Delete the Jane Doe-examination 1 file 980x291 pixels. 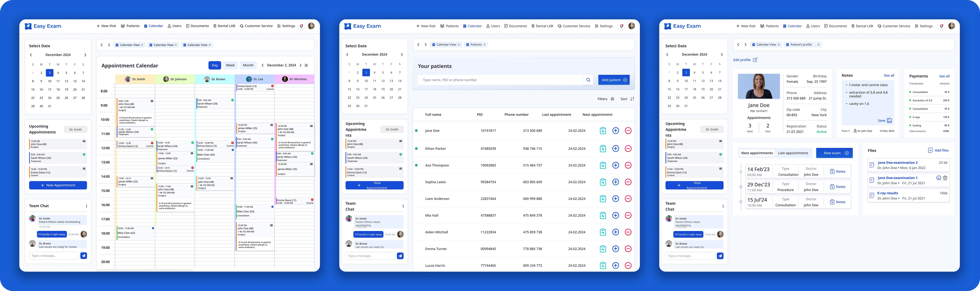tap(945, 178)
